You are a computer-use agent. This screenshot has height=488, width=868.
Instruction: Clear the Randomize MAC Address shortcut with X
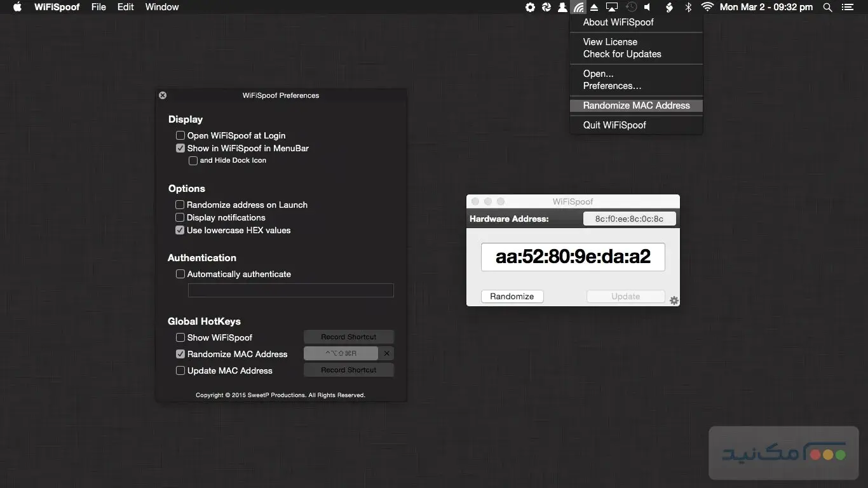[386, 353]
